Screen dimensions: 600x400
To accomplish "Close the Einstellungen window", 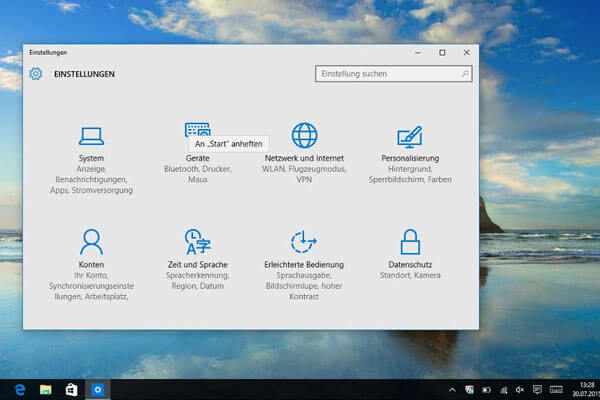I will pyautogui.click(x=466, y=52).
